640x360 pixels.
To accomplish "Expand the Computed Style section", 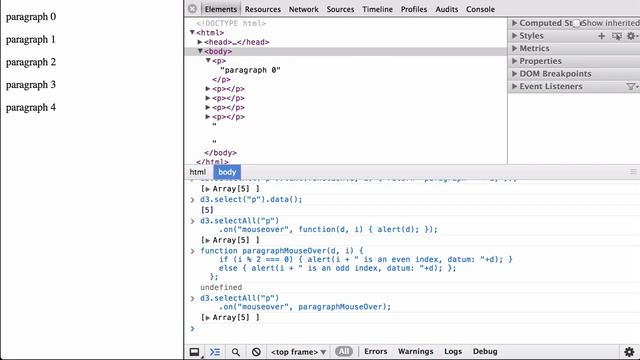I will coord(514,23).
